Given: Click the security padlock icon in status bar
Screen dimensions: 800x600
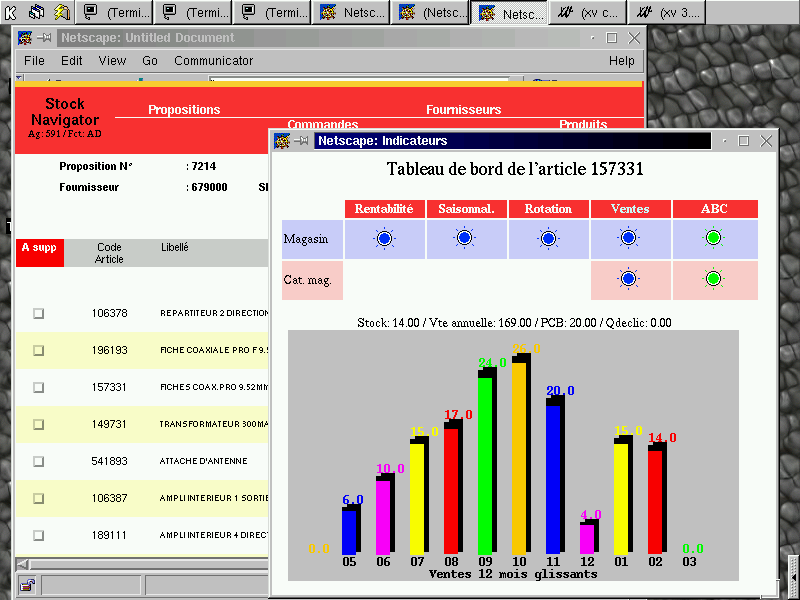Looking at the screenshot, I should (x=27, y=585).
